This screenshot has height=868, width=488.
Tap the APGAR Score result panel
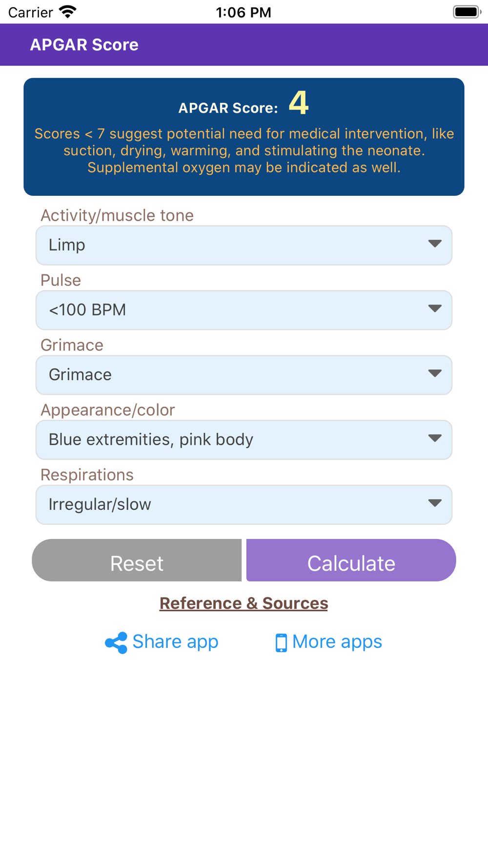coord(244,137)
